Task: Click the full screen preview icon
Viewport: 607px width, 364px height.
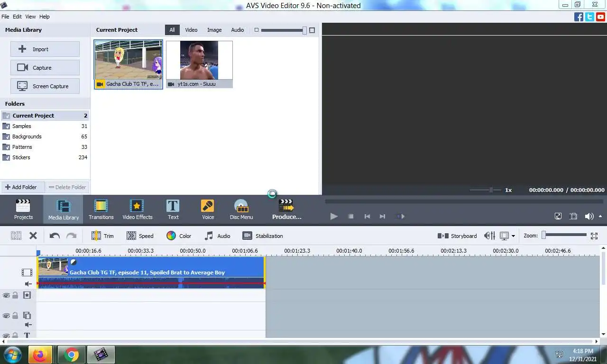Action: [x=558, y=216]
